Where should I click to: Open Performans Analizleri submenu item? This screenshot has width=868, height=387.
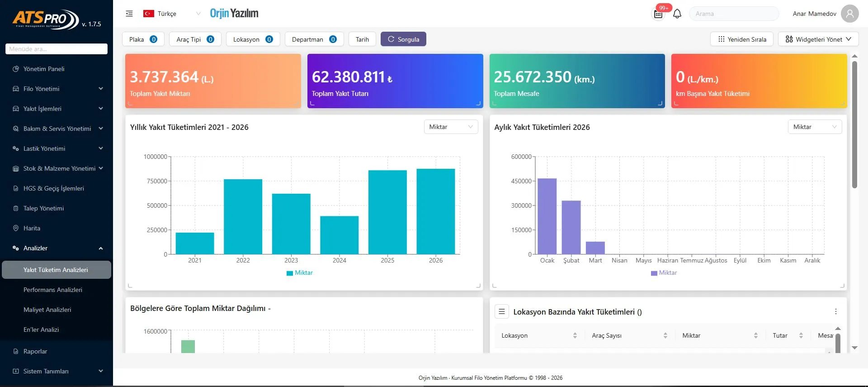click(53, 290)
